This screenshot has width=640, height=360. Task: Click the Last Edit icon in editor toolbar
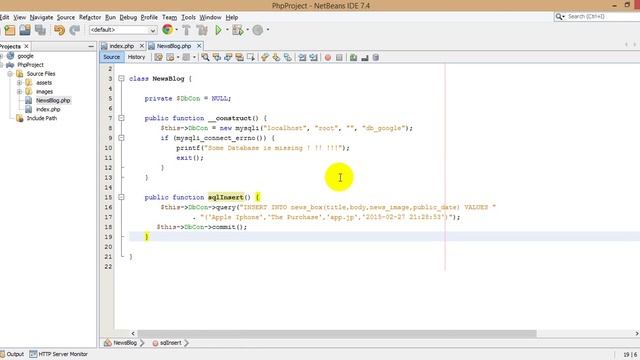pyautogui.click(x=158, y=58)
